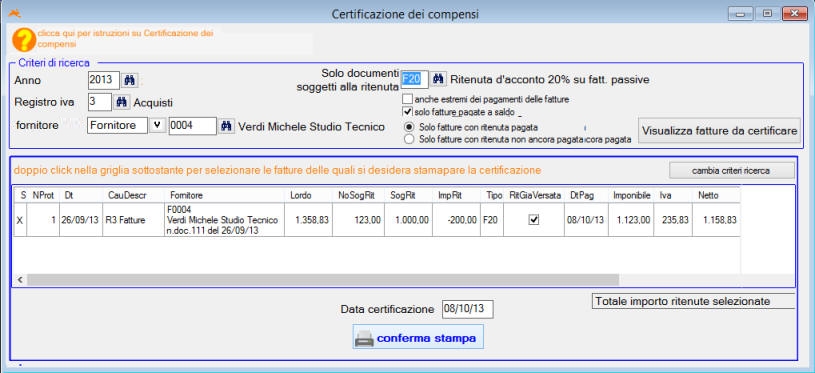
Task: Open the binoculars lookup next to Anno
Action: pyautogui.click(x=130, y=81)
